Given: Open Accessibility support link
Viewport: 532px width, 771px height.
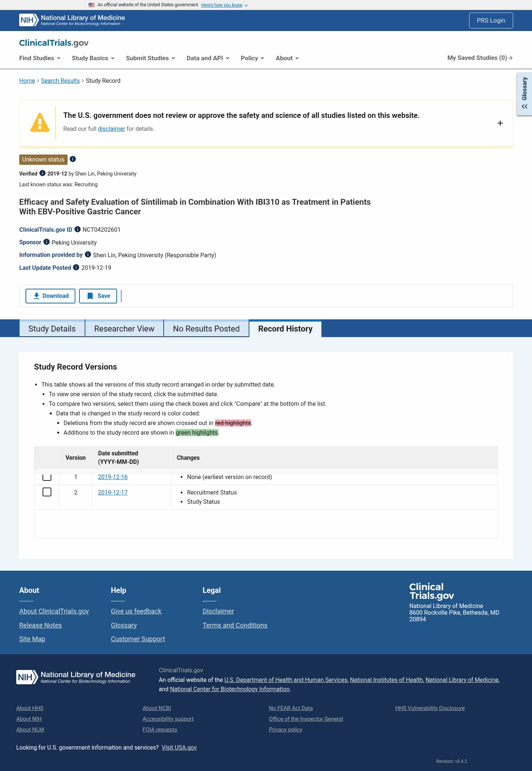Looking at the screenshot, I should (x=168, y=719).
